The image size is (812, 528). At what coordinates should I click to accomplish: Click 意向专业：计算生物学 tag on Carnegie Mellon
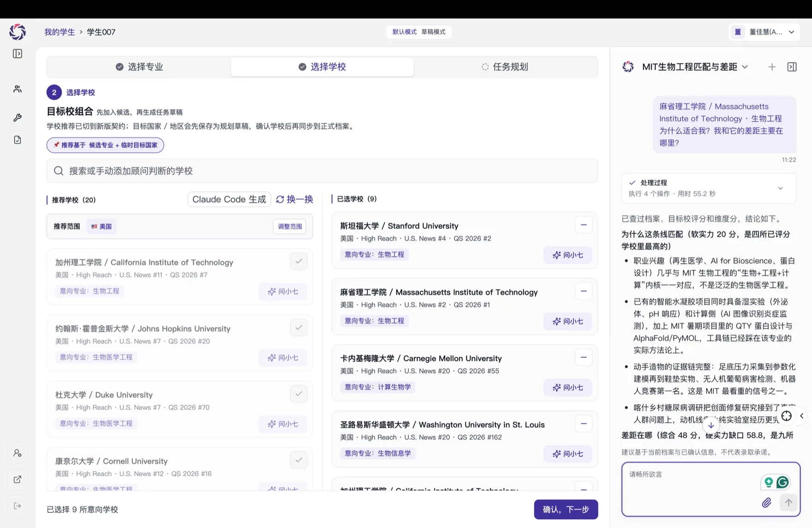378,387
